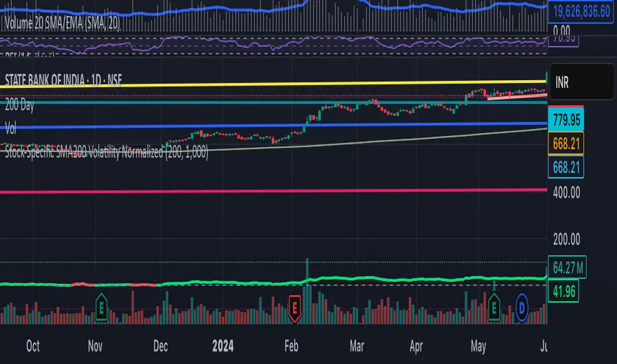This screenshot has width=617, height=364.
Task: Click the 64.27 M volume label
Action: pos(567,267)
